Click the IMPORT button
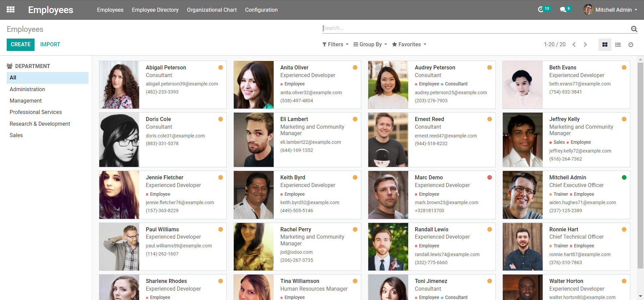The image size is (644, 300). pyautogui.click(x=50, y=45)
